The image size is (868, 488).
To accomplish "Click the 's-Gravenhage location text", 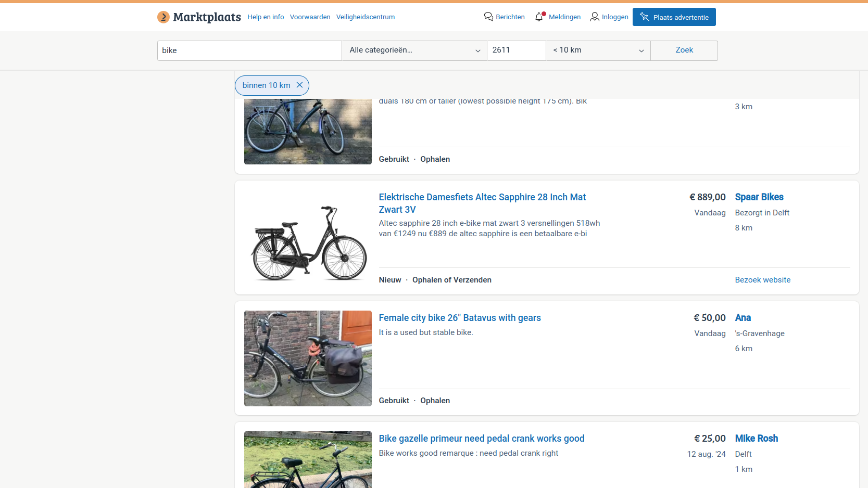I will (760, 333).
